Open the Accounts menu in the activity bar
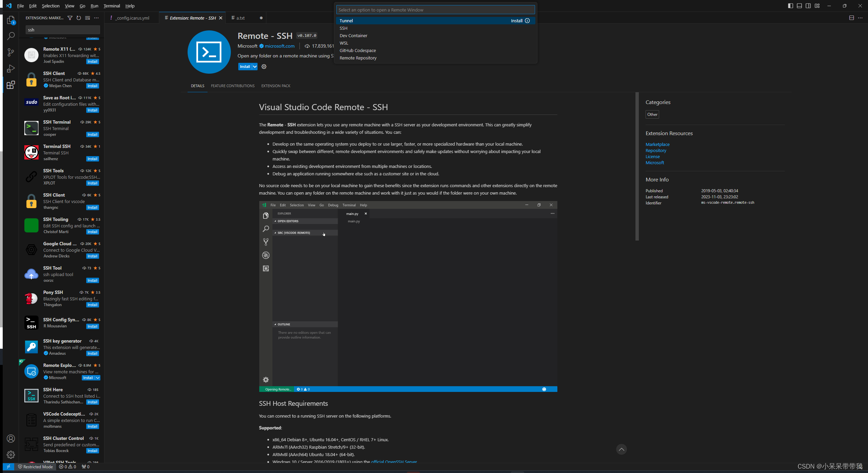This screenshot has width=868, height=473. 11,439
